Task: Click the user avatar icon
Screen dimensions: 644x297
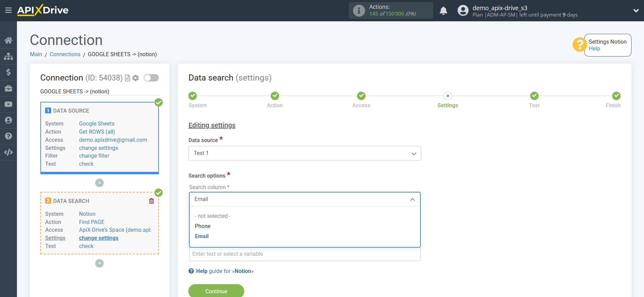Action: coord(463,10)
